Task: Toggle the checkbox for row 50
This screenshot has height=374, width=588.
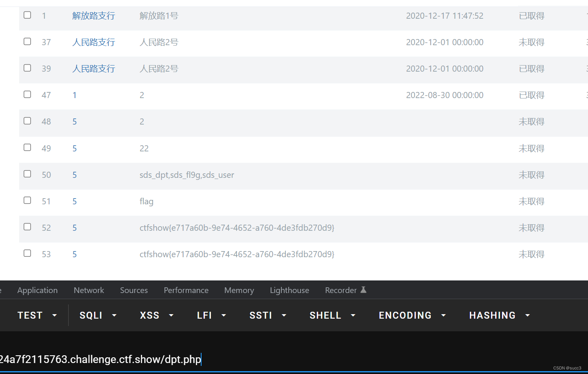Action: pos(27,174)
